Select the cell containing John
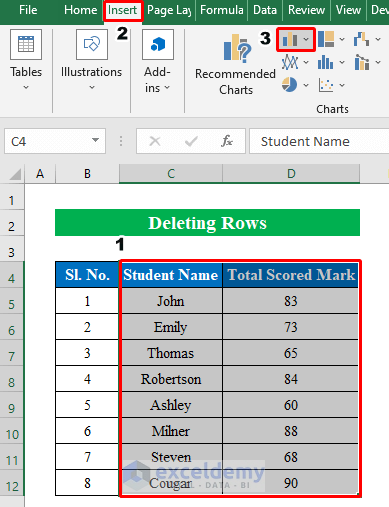The height and width of the screenshot is (507, 389). (171, 301)
